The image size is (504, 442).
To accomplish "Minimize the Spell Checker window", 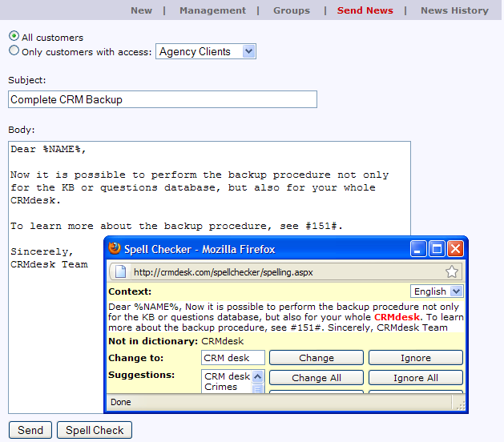I will tap(418, 249).
